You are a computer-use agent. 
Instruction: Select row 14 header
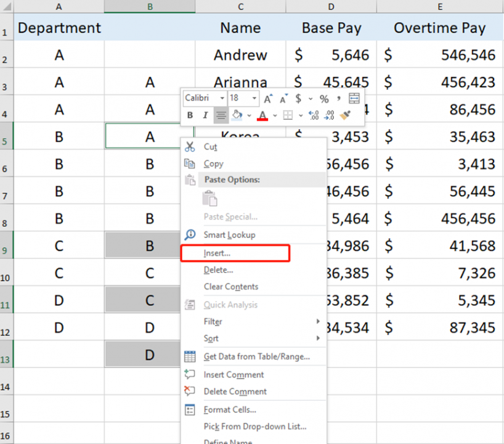(x=6, y=382)
